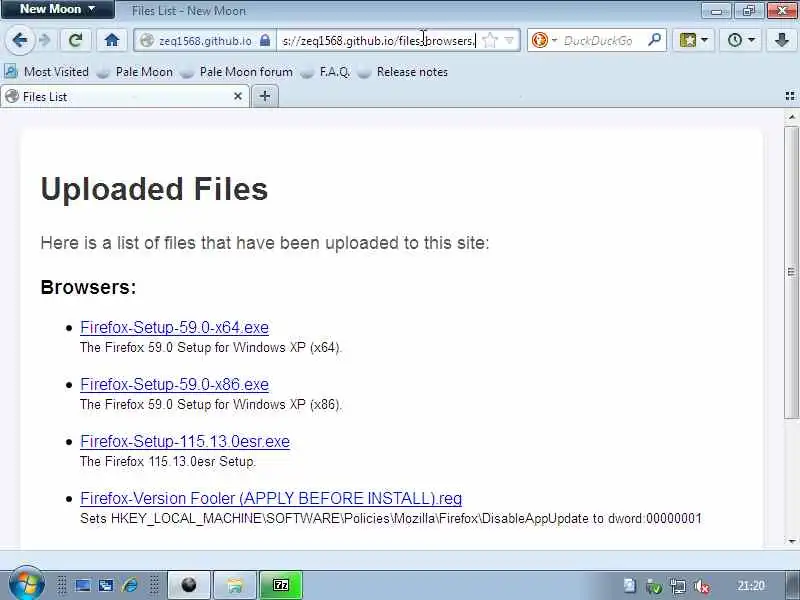Open the F.A.Q. bookmark
Image resolution: width=800 pixels, height=600 pixels.
(326, 72)
